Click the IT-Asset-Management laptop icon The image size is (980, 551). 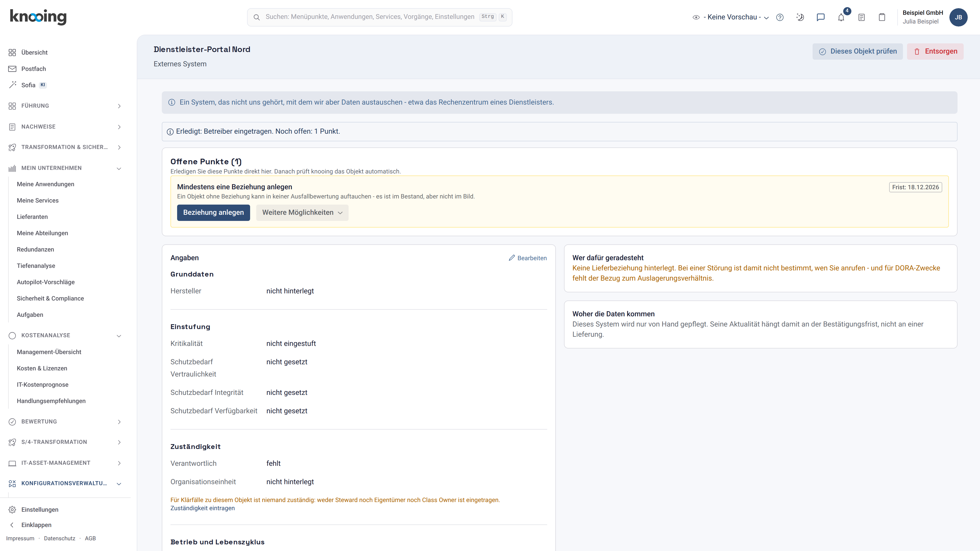pyautogui.click(x=12, y=463)
